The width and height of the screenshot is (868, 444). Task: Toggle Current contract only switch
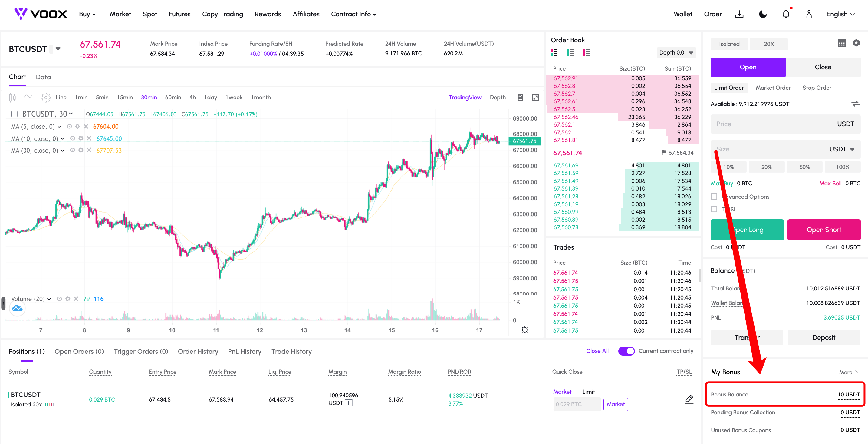(626, 351)
